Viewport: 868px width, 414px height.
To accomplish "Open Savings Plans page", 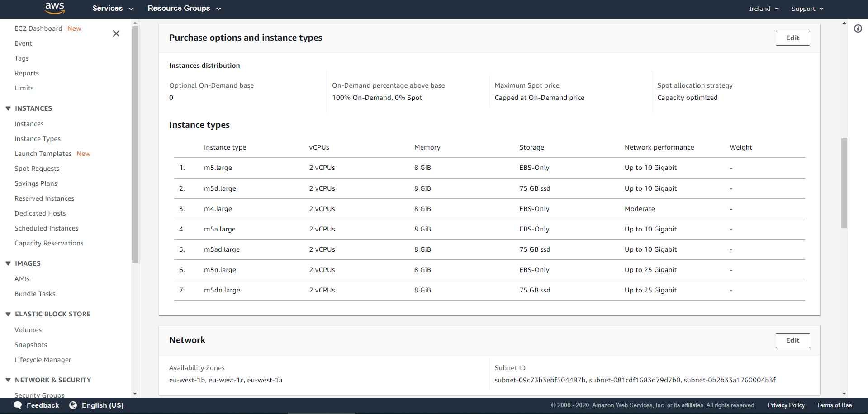I will pyautogui.click(x=36, y=183).
